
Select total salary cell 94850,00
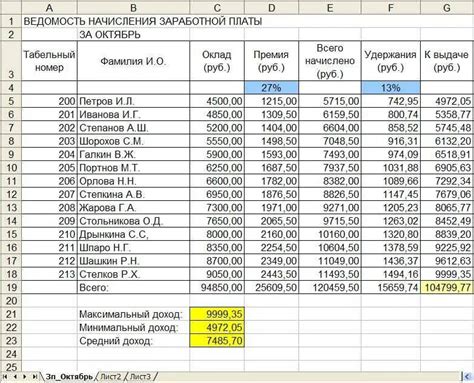point(217,287)
